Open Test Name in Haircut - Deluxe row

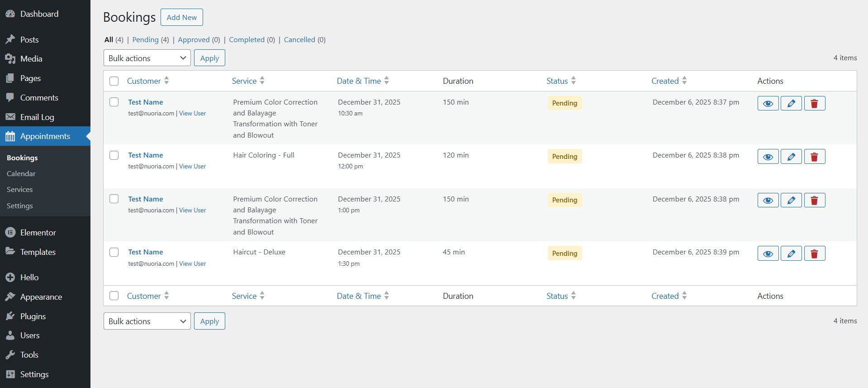point(145,252)
